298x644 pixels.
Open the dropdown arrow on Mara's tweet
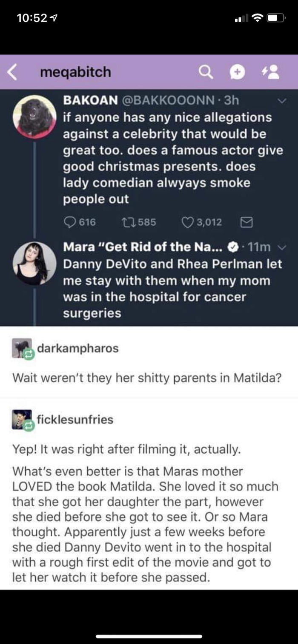tap(281, 247)
